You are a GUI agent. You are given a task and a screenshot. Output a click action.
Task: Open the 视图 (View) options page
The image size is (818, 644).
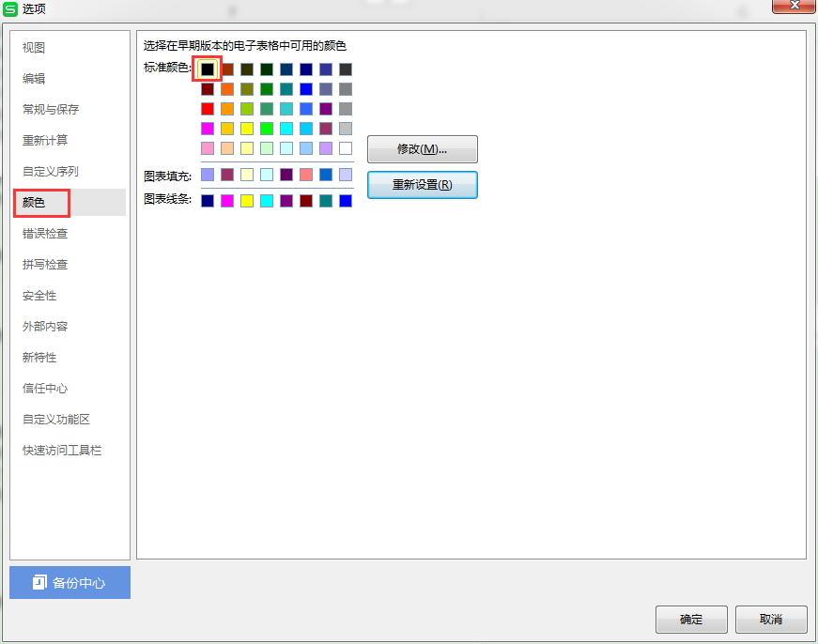tap(34, 48)
